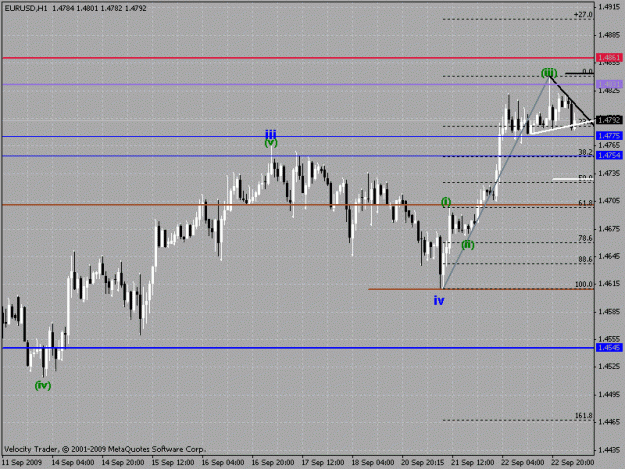Click the red 1.4861 price label
This screenshot has height=469, width=625.
pos(609,58)
